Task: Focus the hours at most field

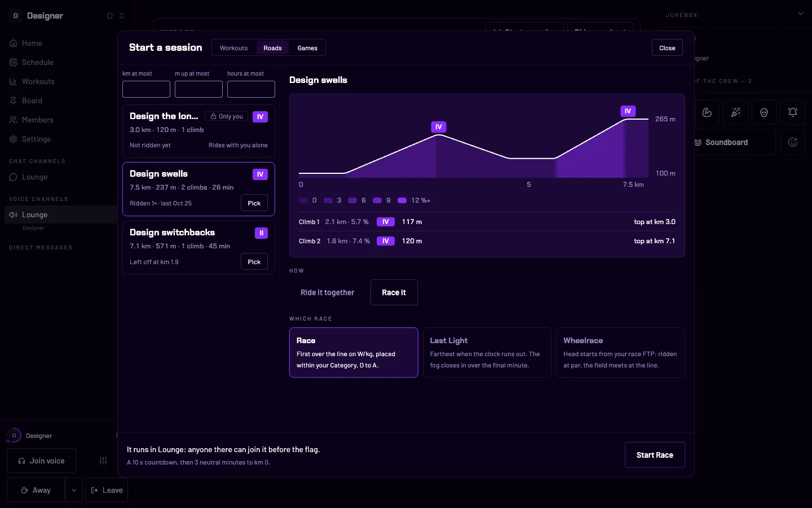Action: click(x=251, y=89)
